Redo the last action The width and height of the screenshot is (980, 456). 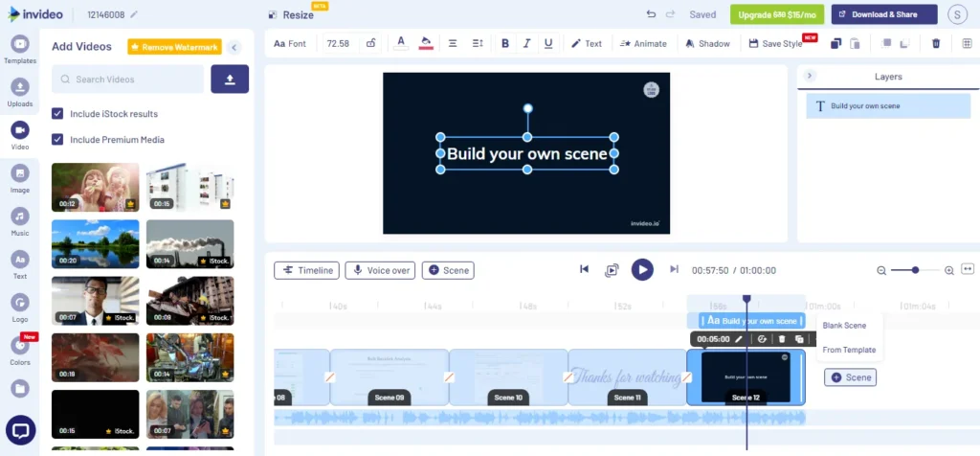pos(671,14)
